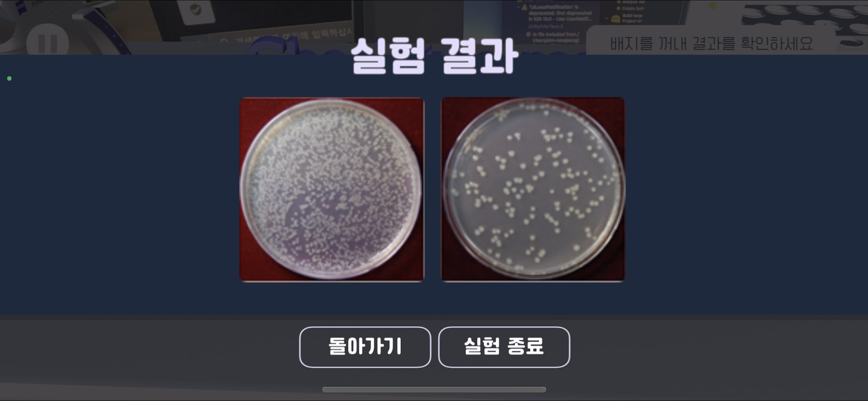Click the bottom home indicator bar
The height and width of the screenshot is (401, 868).
434,390
